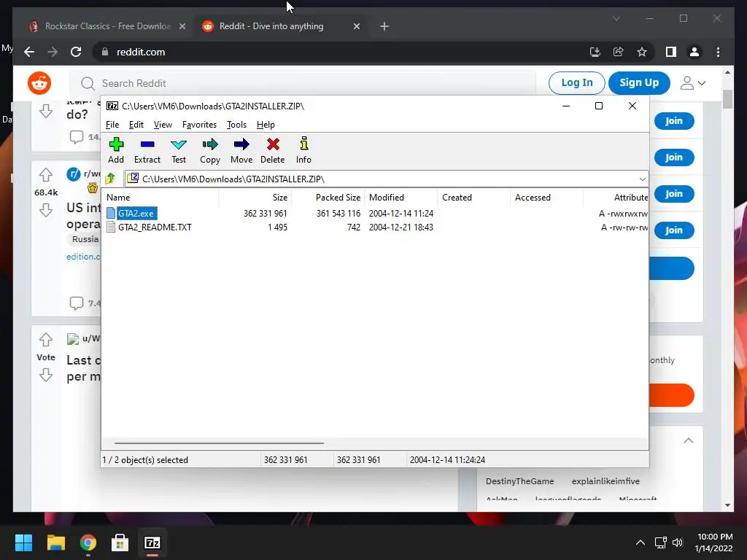Viewport: 747px width, 560px height.
Task: Click the comments icon on the 'do?' post
Action: pyautogui.click(x=76, y=136)
